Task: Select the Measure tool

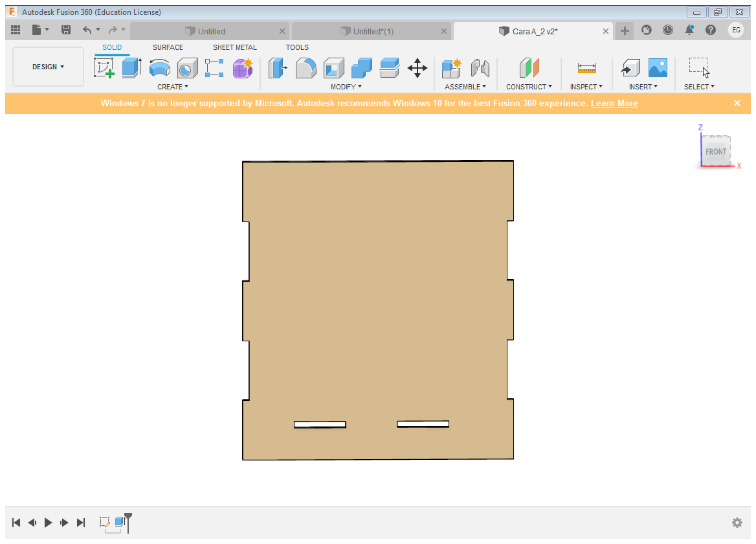Action: [587, 68]
